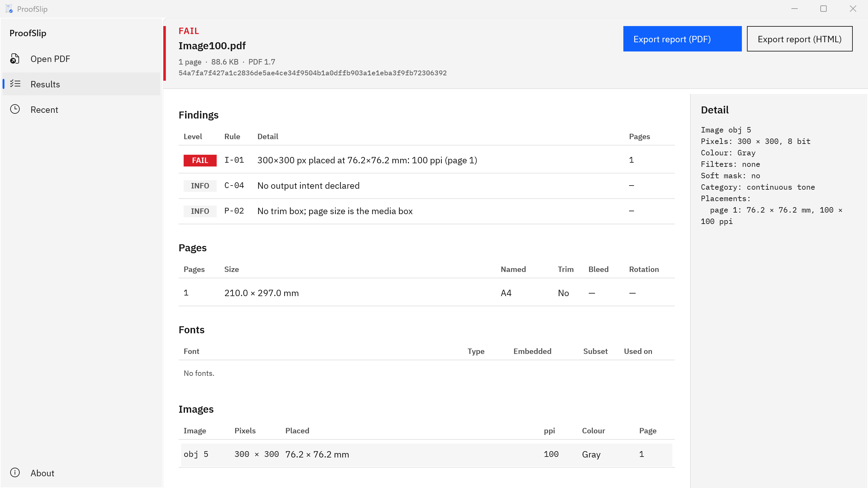Click the INFO badge for C-04

coord(200,186)
